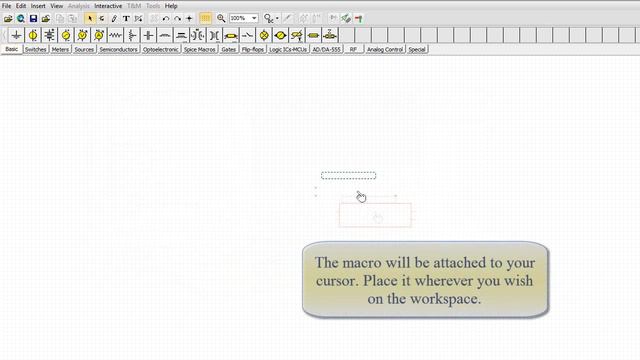Rotate right with the clockwise arrow
The image size is (640, 360).
(x=177, y=18)
